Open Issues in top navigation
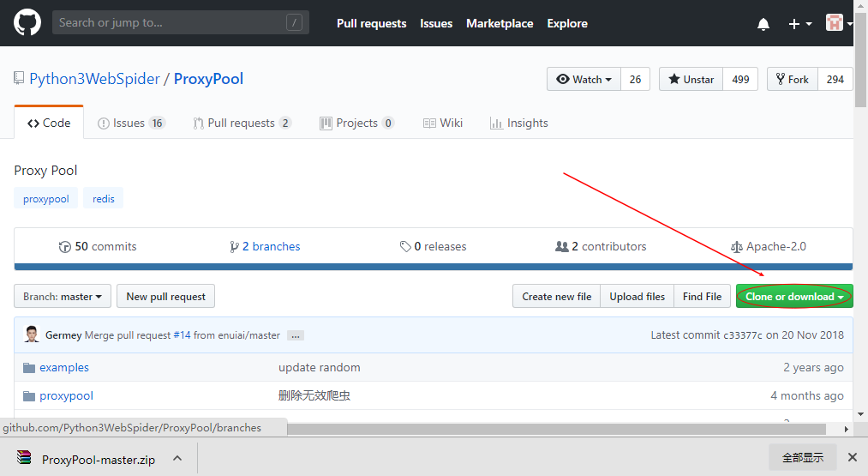 (436, 23)
